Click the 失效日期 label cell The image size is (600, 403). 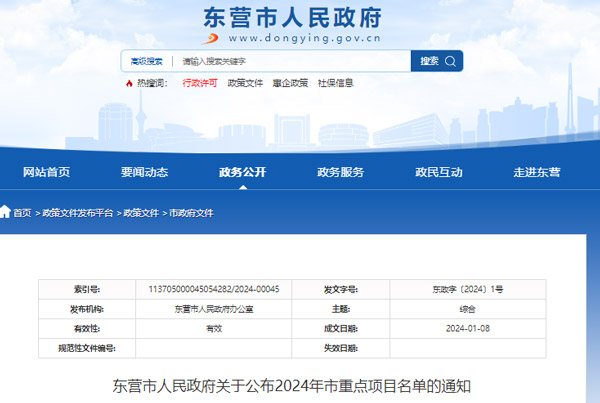[x=341, y=348]
